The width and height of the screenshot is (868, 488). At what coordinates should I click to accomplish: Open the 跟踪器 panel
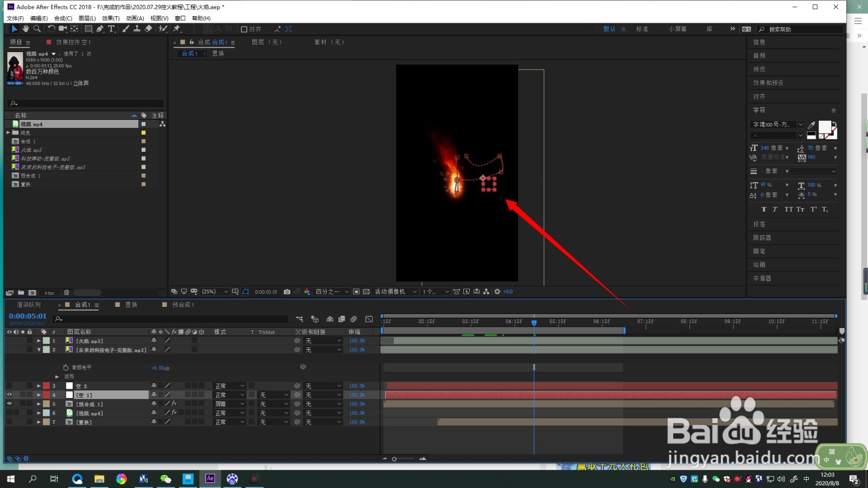[762, 237]
